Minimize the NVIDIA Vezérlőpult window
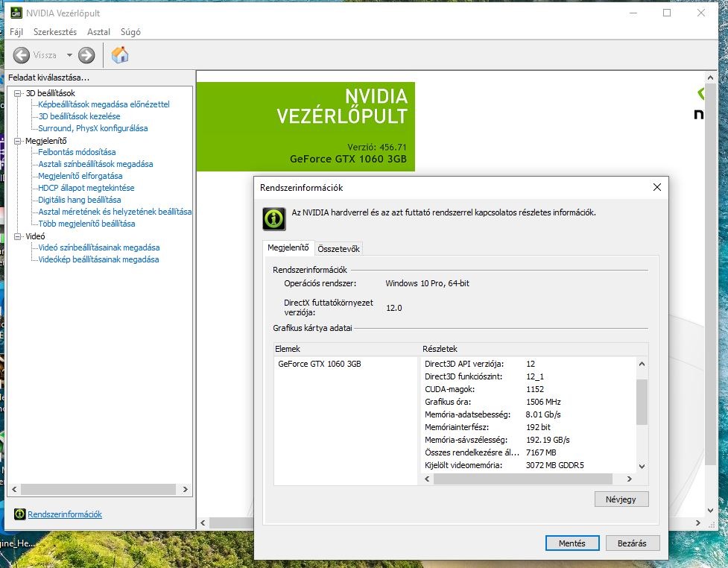The image size is (728, 568). click(x=633, y=13)
